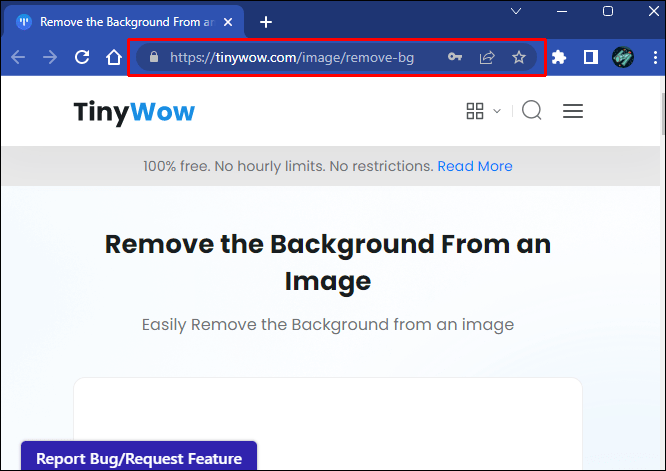Click the 'Remove the Background From an Image' heading
666x471 pixels.
coord(328,262)
